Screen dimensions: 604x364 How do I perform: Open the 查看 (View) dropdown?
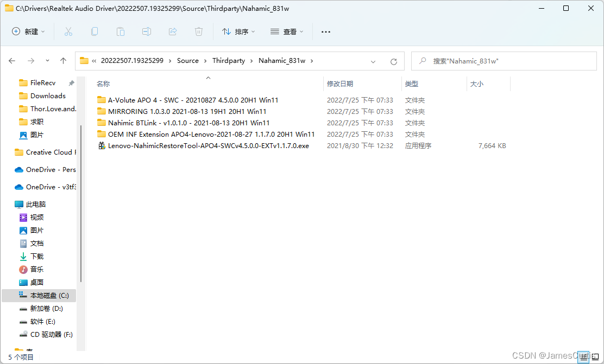point(287,31)
